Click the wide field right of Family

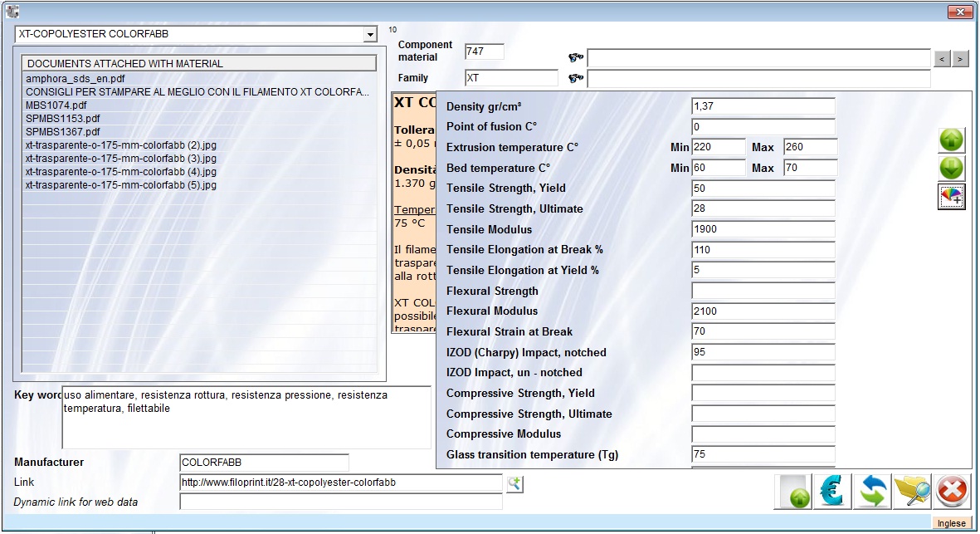(x=758, y=79)
